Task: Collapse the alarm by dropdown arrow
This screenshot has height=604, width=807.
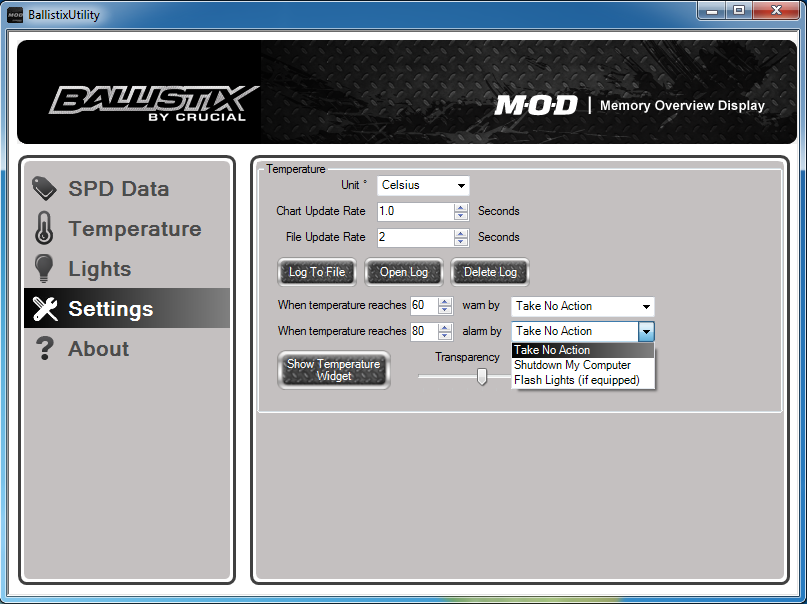Action: [646, 331]
